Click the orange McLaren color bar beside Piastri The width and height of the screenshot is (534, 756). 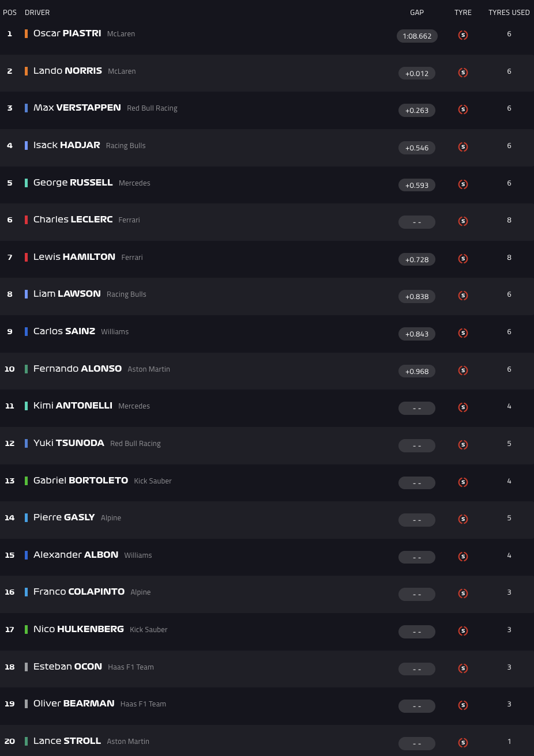[26, 33]
